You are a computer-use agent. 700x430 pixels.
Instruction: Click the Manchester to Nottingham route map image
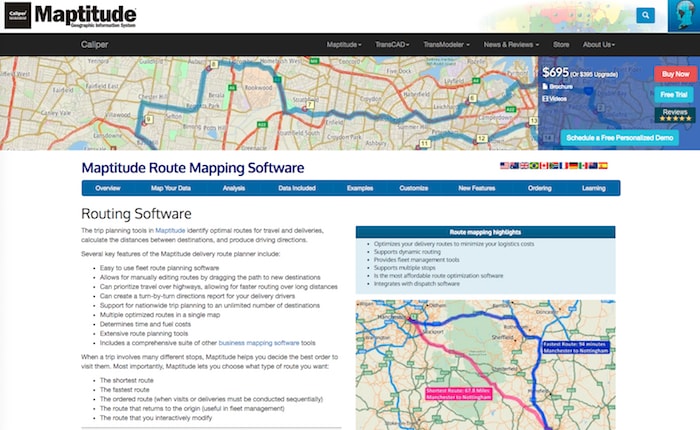pos(485,365)
